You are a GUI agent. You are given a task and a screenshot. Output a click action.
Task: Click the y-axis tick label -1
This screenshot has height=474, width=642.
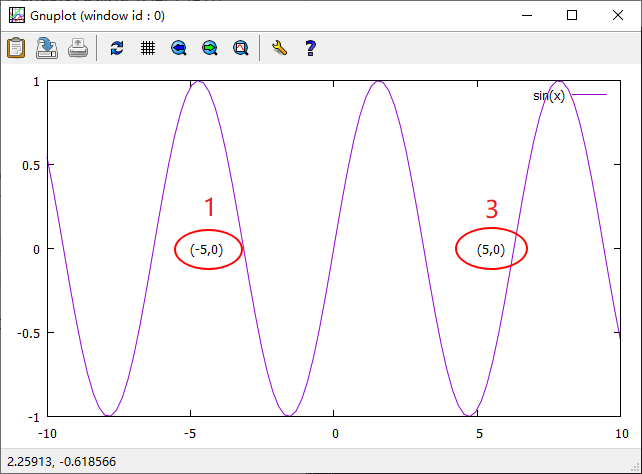(x=34, y=418)
